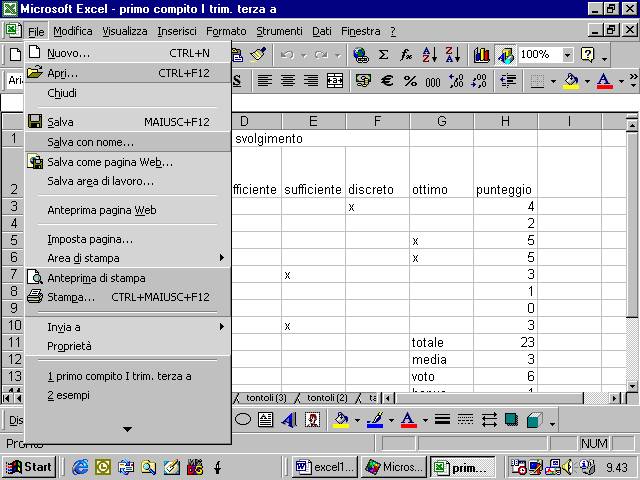
Task: Click column G header
Action: [x=442, y=121]
